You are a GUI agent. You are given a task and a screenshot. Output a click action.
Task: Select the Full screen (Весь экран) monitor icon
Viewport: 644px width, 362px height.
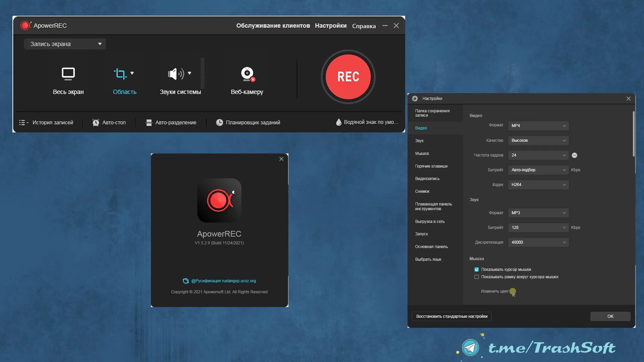[68, 74]
